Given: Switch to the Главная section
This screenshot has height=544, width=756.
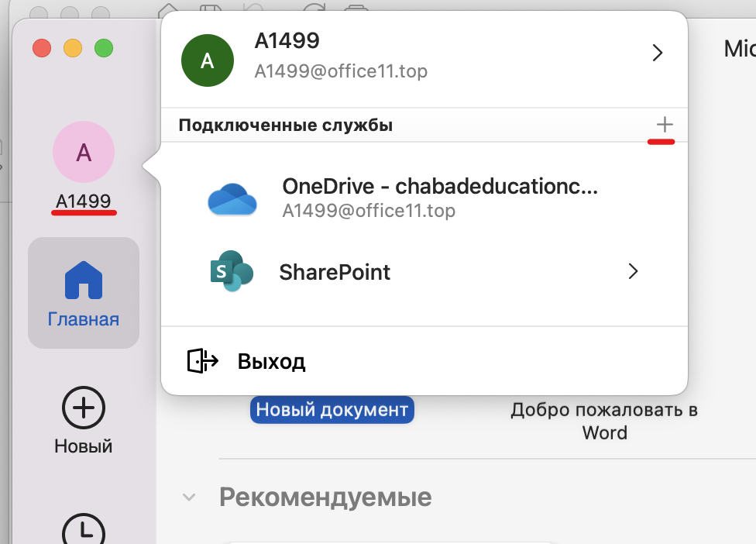Looking at the screenshot, I should (x=83, y=293).
